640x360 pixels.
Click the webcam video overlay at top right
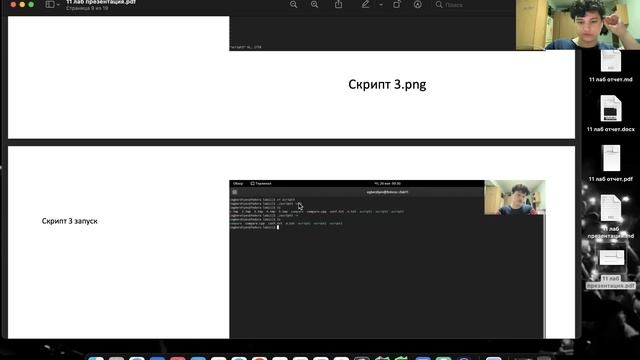578,24
